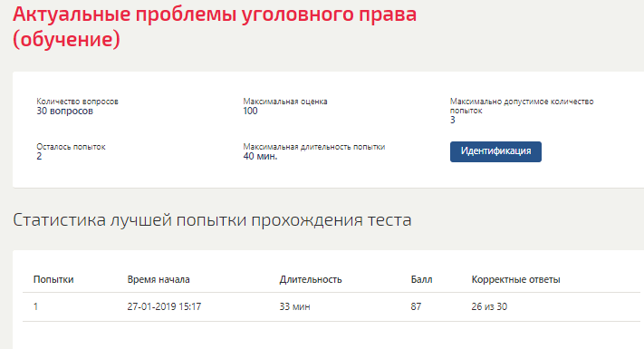Click the Осталось попыток label
This screenshot has width=644, height=349.
point(71,147)
